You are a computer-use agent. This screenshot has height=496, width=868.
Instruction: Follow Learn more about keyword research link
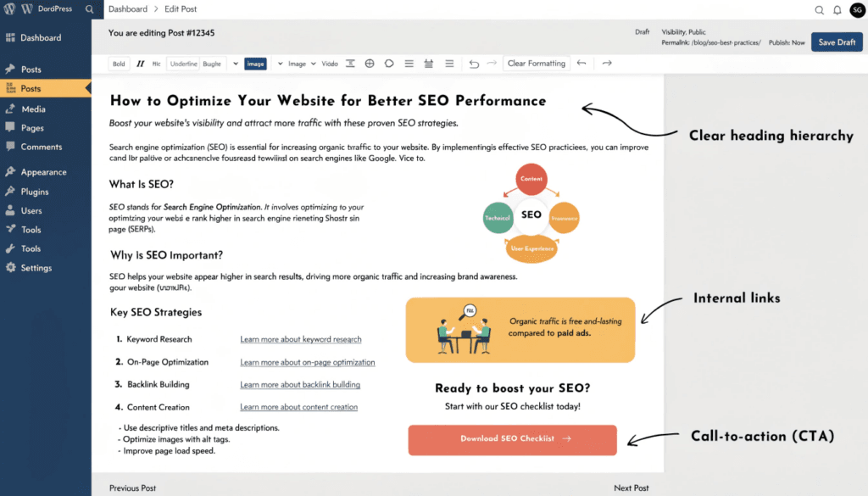[301, 339]
